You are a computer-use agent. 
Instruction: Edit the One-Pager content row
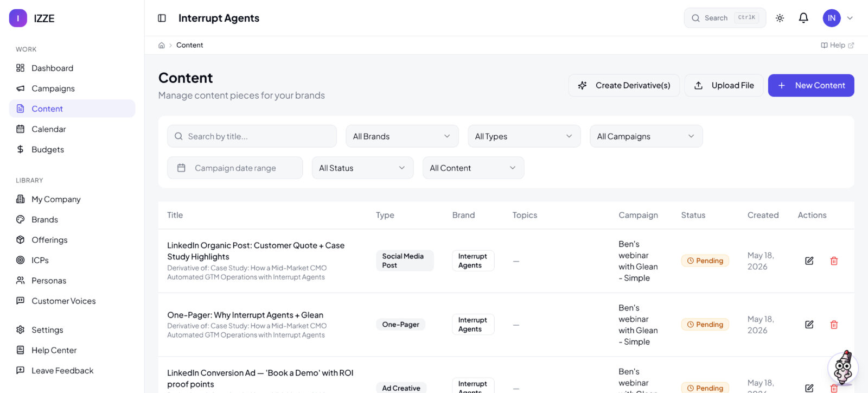click(809, 325)
